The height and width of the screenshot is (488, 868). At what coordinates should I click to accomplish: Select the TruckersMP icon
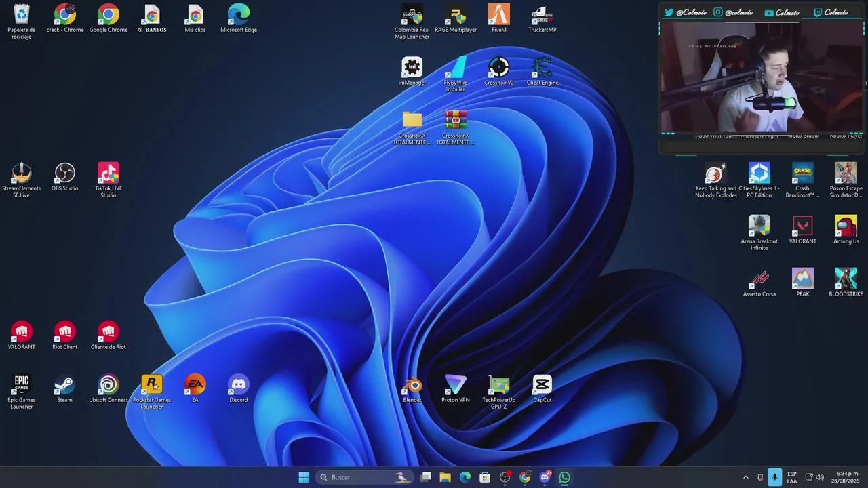542,18
